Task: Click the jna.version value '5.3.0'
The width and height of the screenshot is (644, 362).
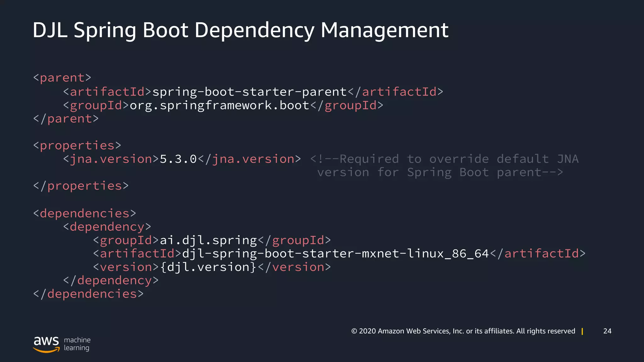Action: pos(178,159)
